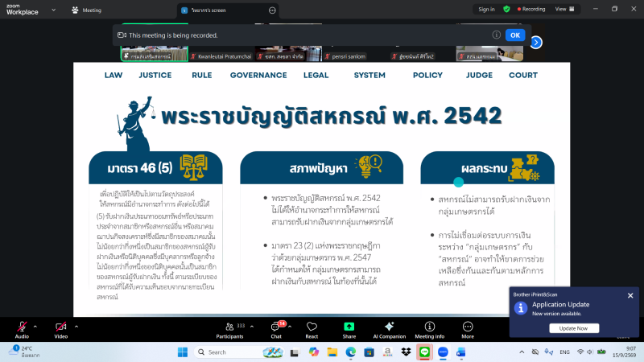Expand the Zoom Workplace dropdown arrow
The width and height of the screenshot is (644, 362).
(53, 10)
